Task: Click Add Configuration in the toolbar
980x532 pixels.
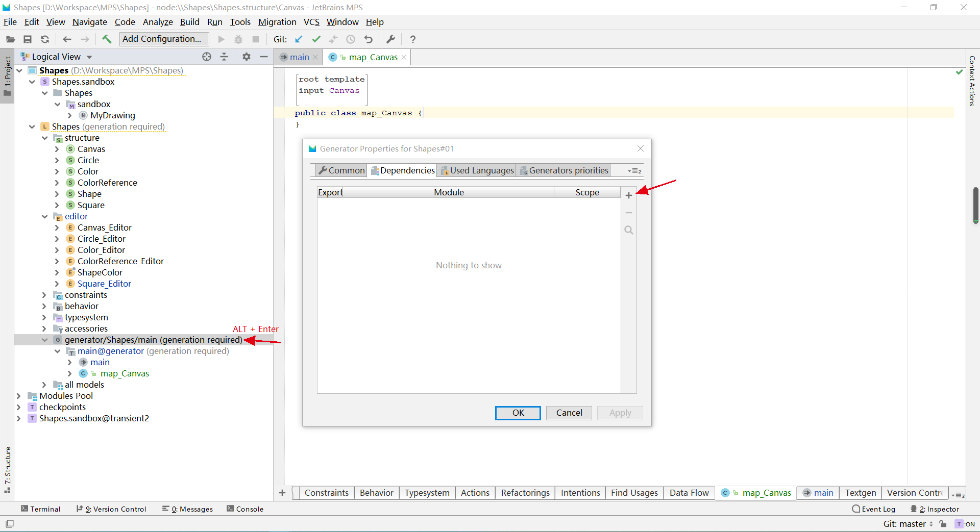Action: (163, 39)
